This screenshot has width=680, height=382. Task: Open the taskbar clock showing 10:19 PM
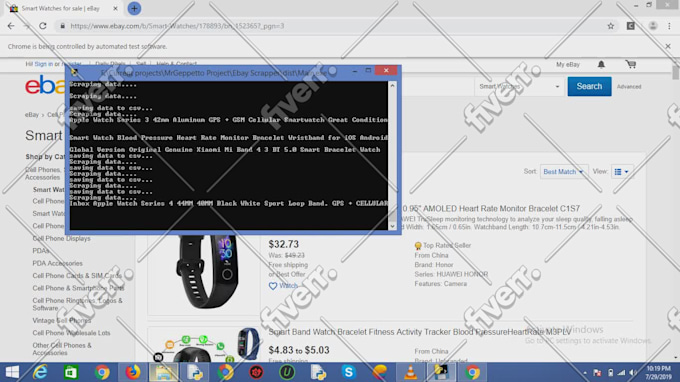(658, 373)
